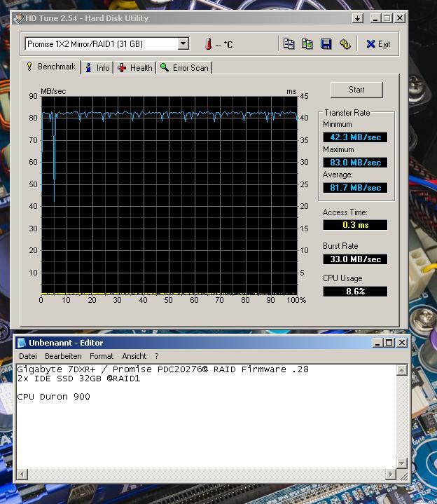The width and height of the screenshot is (437, 504).
Task: Click the access time value 0.3 ms
Action: coord(355,225)
